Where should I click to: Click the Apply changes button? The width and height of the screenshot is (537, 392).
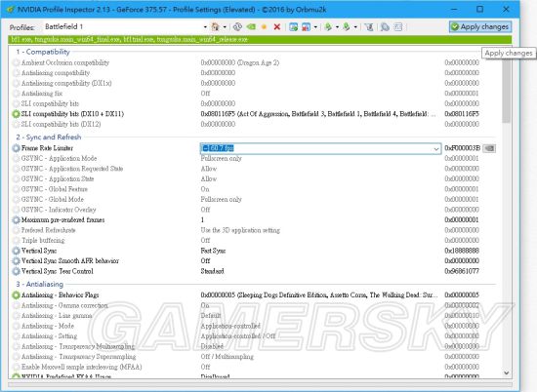click(x=480, y=26)
